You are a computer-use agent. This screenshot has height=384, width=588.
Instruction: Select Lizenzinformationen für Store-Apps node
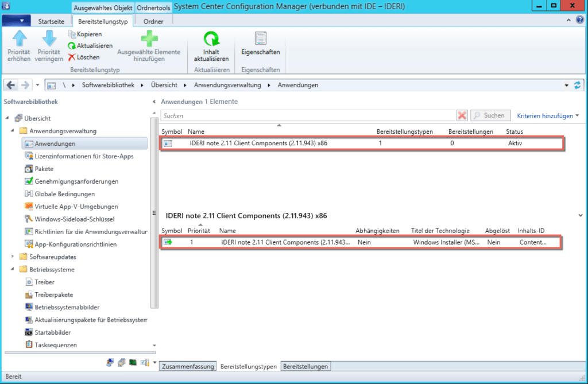pos(79,156)
